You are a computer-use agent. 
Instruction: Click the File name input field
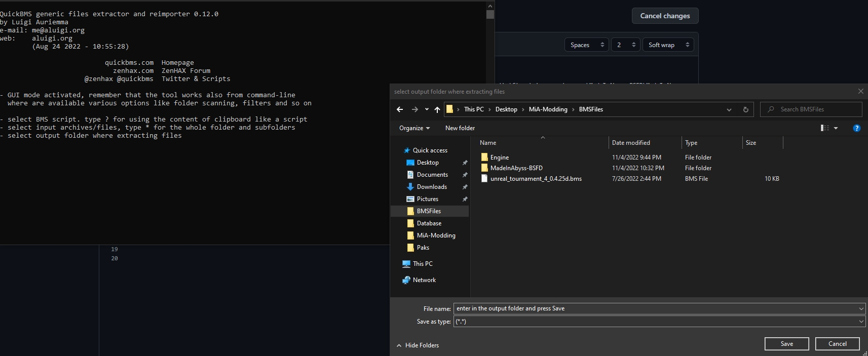tap(654, 308)
